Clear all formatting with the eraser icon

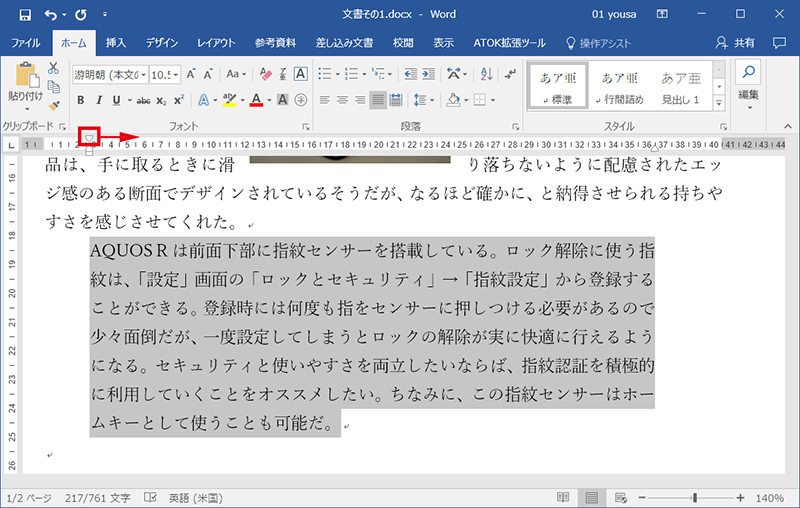pyautogui.click(x=265, y=74)
